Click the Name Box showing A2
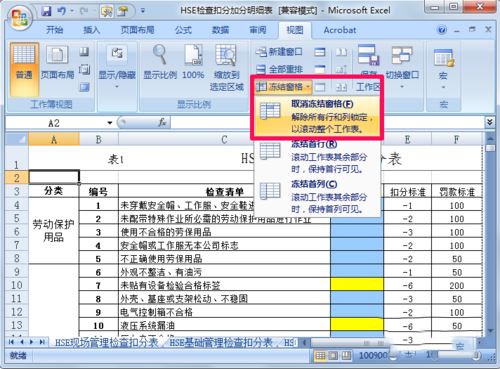The image size is (500, 369). 55,123
